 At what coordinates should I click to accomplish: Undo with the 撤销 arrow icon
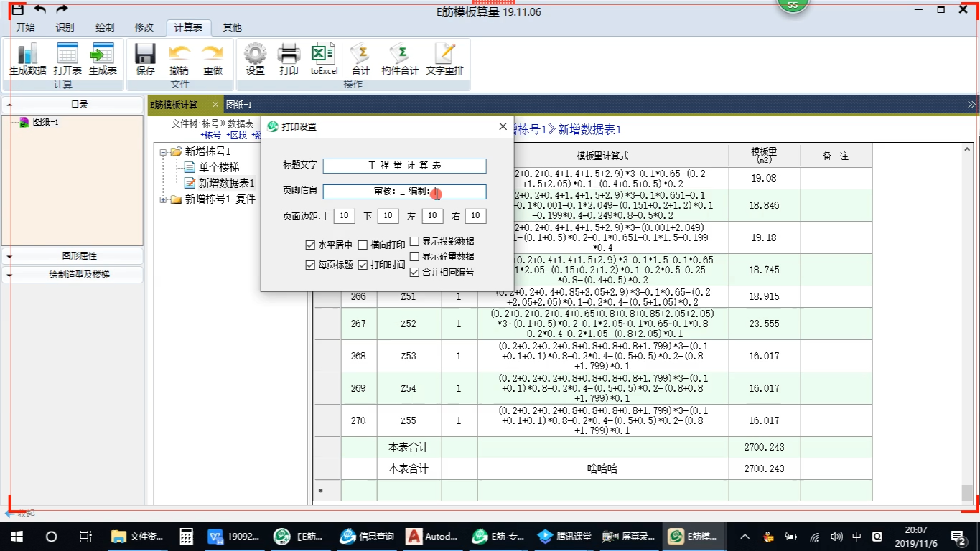pyautogui.click(x=179, y=59)
